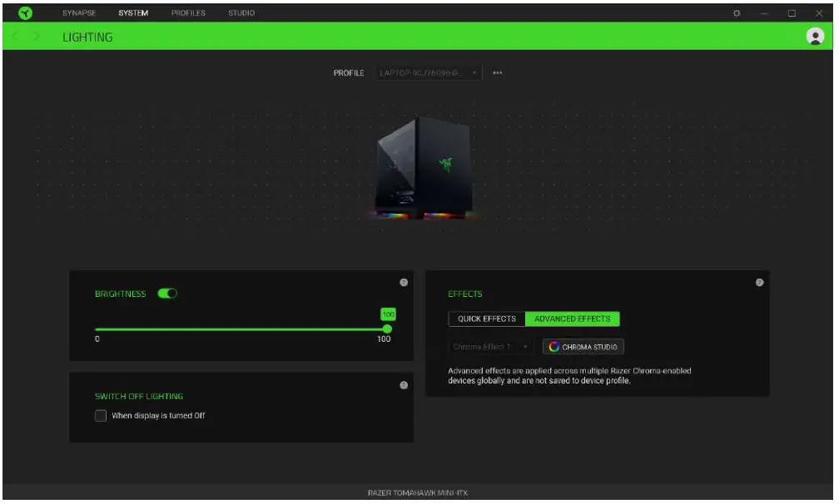Click the Razer logo icon in top bar

25,12
